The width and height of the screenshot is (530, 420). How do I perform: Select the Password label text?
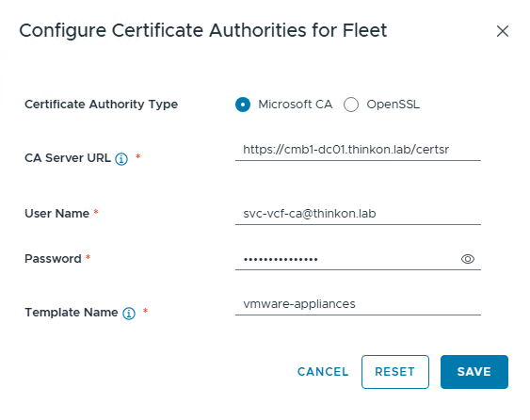point(53,259)
